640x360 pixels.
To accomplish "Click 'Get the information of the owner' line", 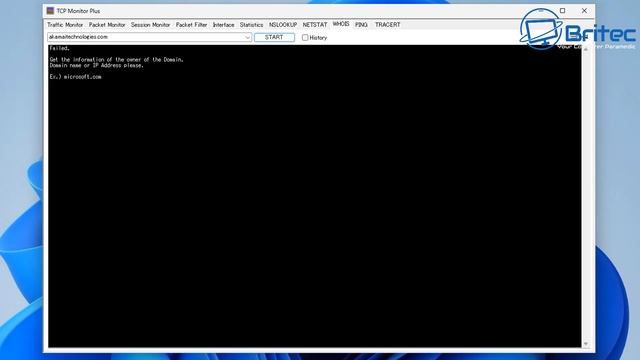I will pos(116,60).
